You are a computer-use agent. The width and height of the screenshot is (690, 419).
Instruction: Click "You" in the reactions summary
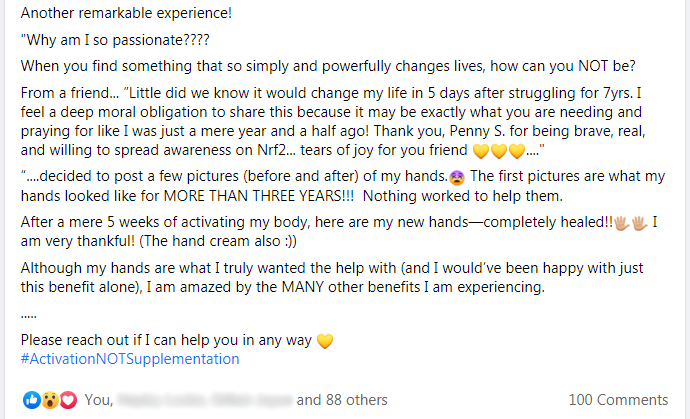click(96, 400)
